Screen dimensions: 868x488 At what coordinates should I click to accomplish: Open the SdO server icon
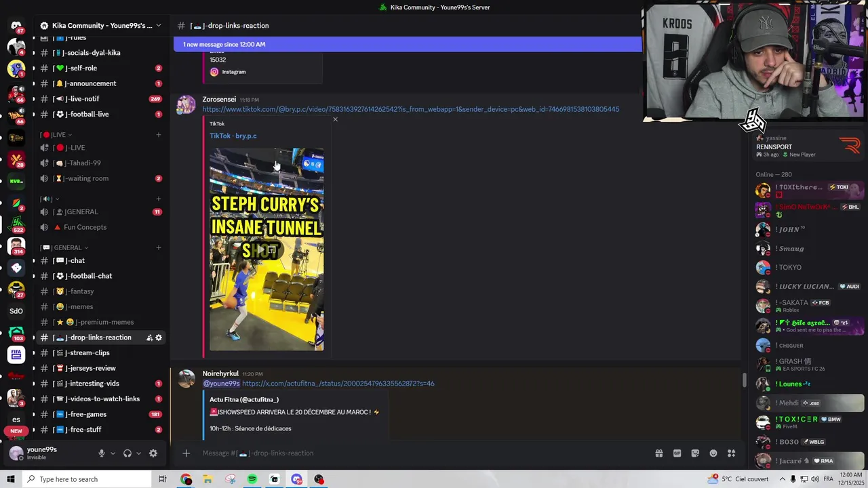[16, 311]
